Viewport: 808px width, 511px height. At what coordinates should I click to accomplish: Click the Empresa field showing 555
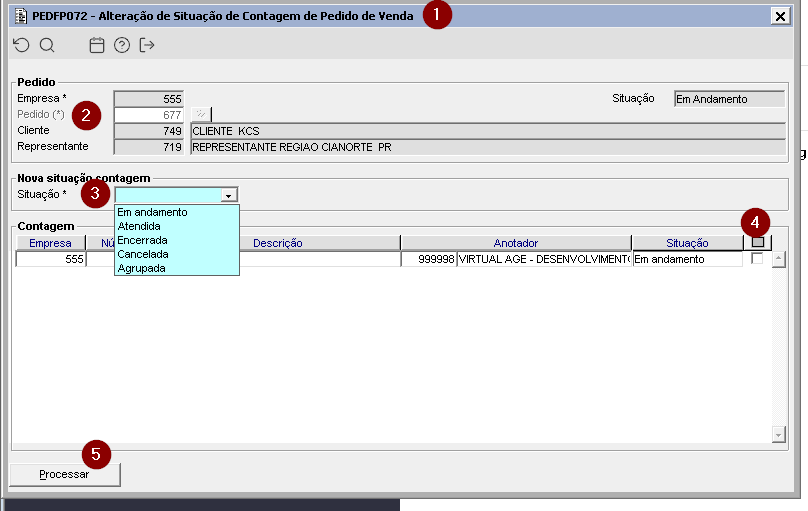point(148,98)
